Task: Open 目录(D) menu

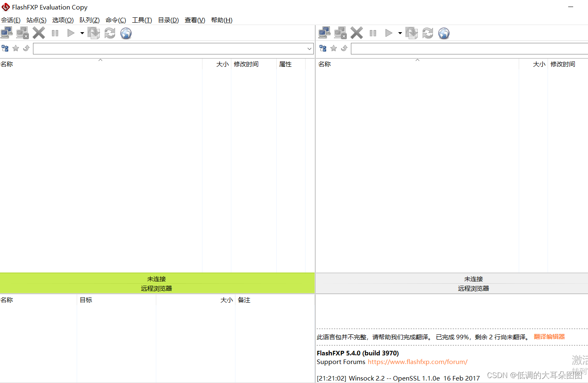Action: [x=168, y=20]
